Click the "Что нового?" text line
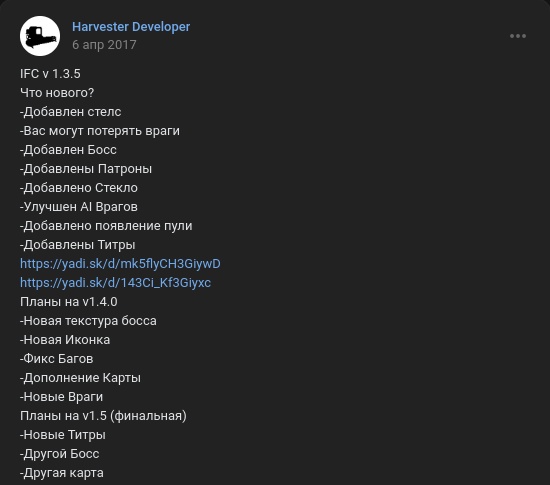 click(x=57, y=93)
